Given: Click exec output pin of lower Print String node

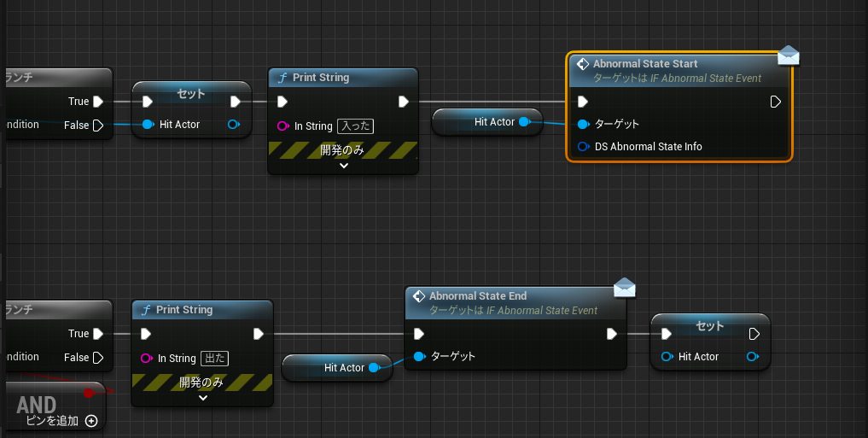Looking at the screenshot, I should pos(259,334).
